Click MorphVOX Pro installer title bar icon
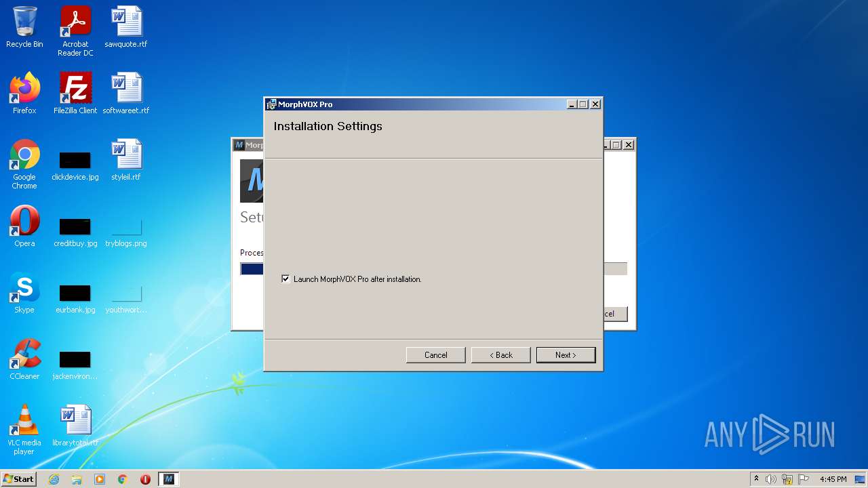This screenshot has width=868, height=488. [271, 104]
